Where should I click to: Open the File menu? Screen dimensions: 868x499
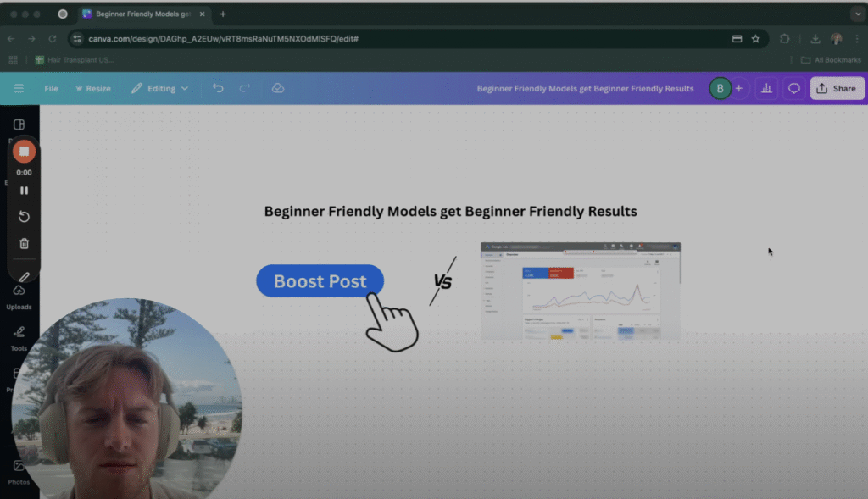52,88
